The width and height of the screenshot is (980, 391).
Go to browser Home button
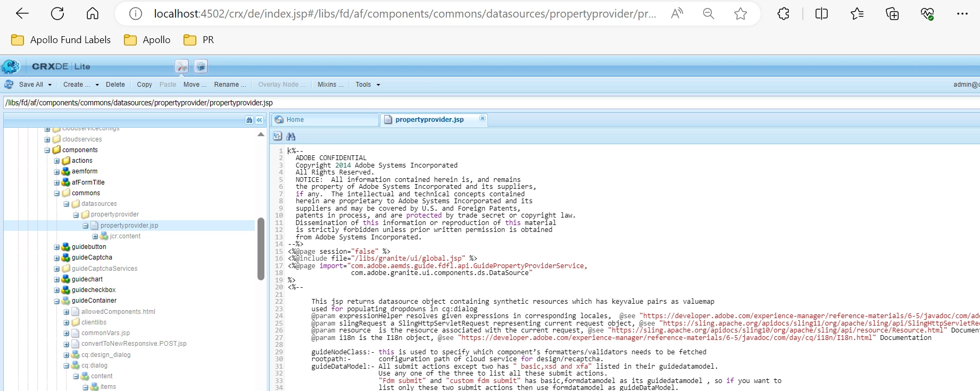point(93,14)
